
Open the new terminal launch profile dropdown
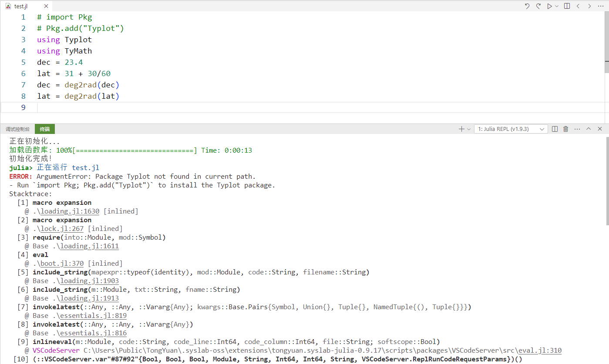(469, 129)
